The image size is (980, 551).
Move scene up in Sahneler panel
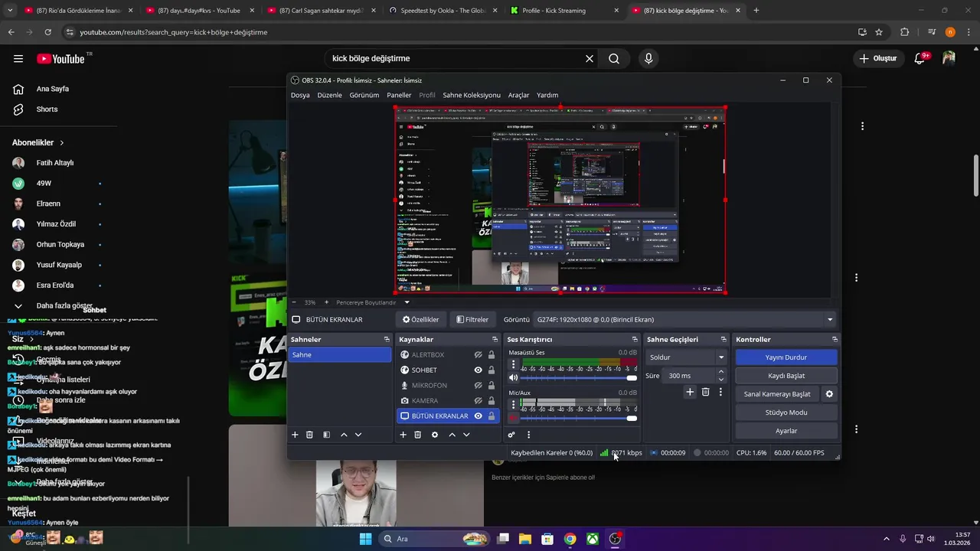point(344,435)
